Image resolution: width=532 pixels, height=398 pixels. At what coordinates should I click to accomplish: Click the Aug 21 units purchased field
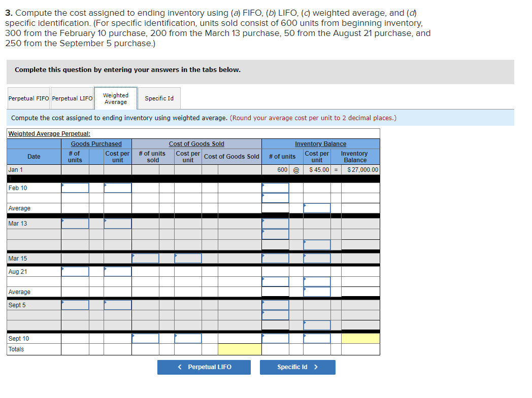tap(75, 271)
